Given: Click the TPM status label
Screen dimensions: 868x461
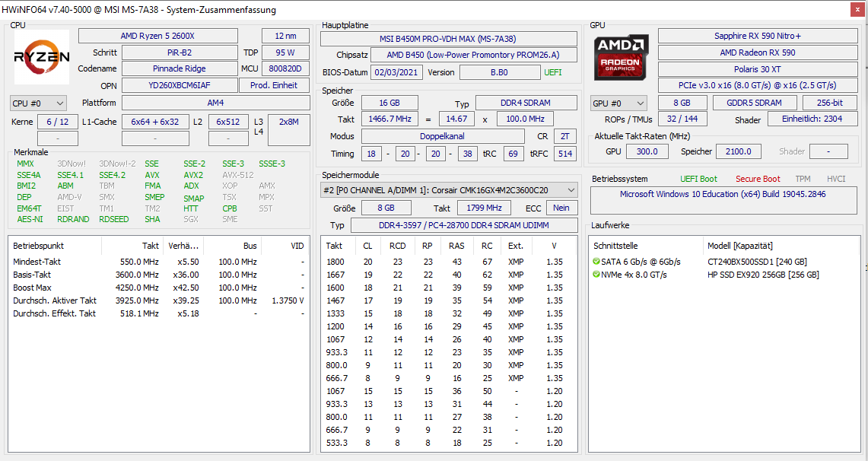Looking at the screenshot, I should coord(803,179).
